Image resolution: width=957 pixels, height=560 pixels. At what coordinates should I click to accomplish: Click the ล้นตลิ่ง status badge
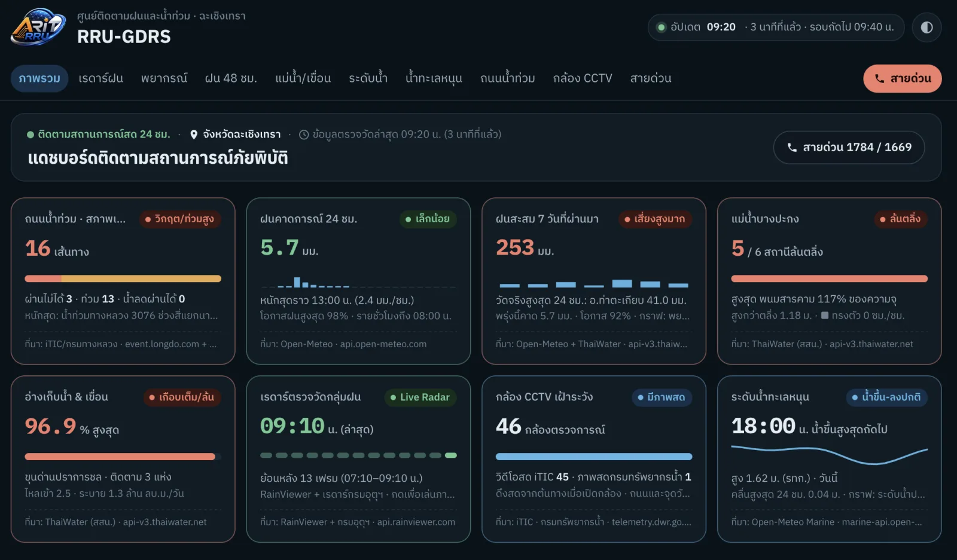900,219
